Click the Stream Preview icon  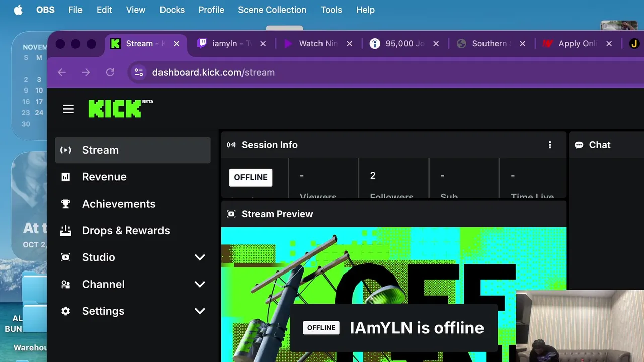click(231, 214)
